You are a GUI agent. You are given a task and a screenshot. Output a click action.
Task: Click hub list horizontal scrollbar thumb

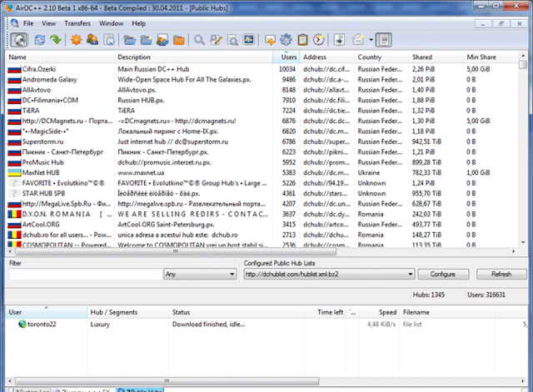coord(176,251)
